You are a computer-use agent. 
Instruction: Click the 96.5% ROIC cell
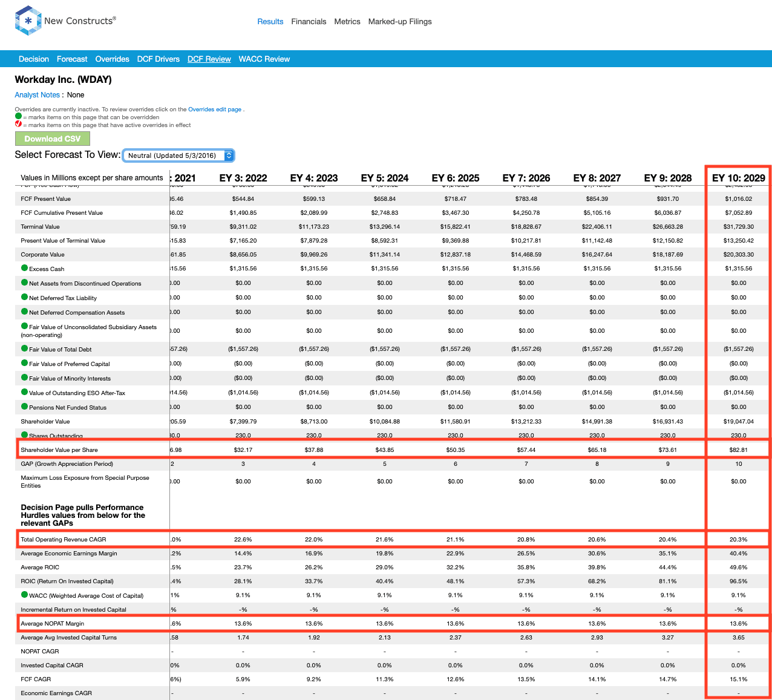(739, 581)
